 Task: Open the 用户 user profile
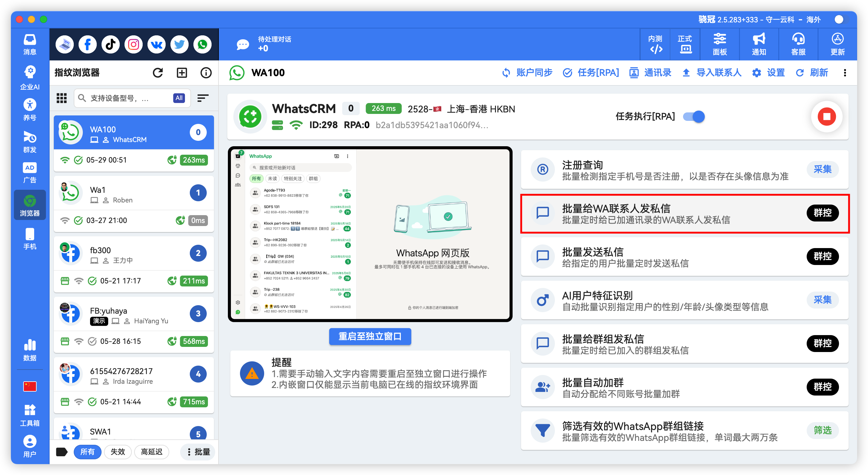pyautogui.click(x=30, y=446)
